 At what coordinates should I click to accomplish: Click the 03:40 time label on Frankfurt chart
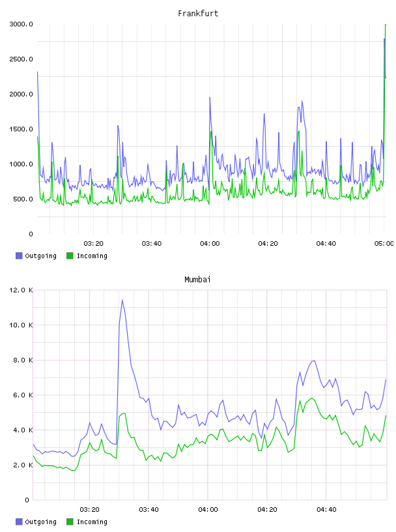pos(152,244)
